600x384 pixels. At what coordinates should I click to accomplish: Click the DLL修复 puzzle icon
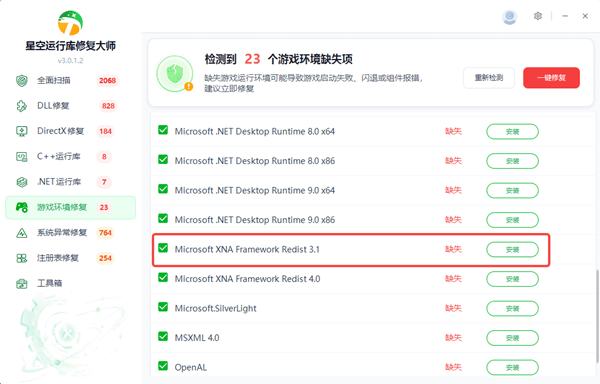point(22,106)
